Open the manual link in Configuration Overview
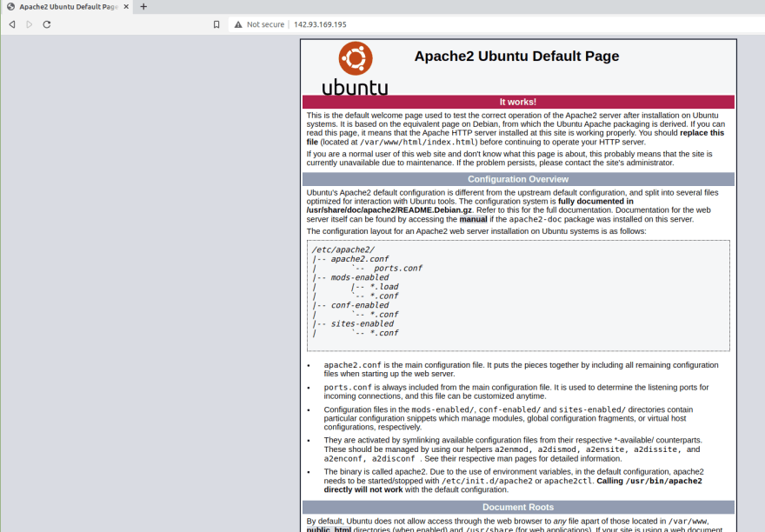The image size is (765, 532). tap(473, 219)
